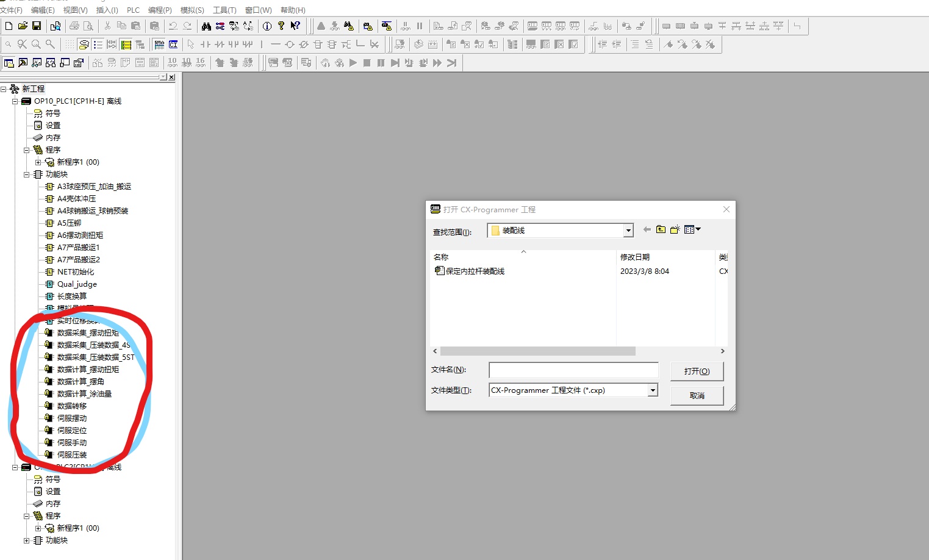This screenshot has width=929, height=560.
Task: Click the 文件名 file name input field
Action: click(x=573, y=370)
